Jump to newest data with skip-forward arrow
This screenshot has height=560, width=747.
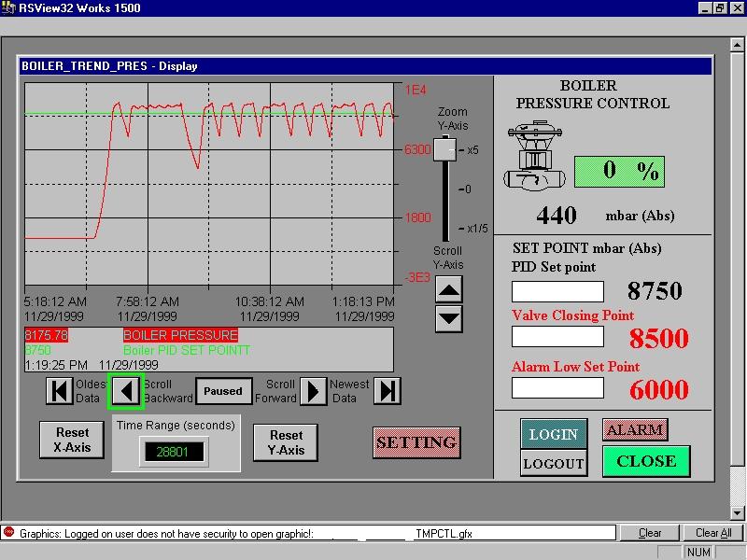click(387, 391)
